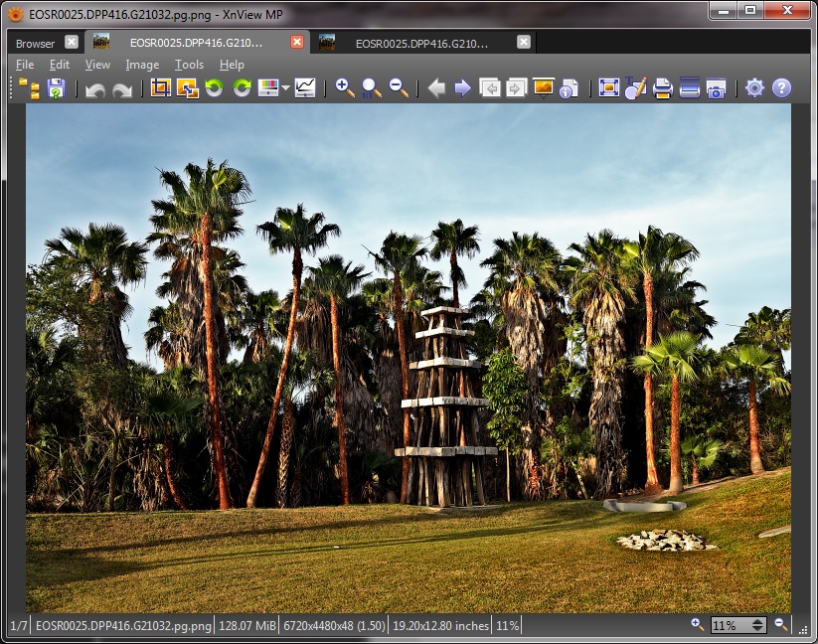The width and height of the screenshot is (818, 644).
Task: Click the Resize image icon
Action: [x=187, y=88]
